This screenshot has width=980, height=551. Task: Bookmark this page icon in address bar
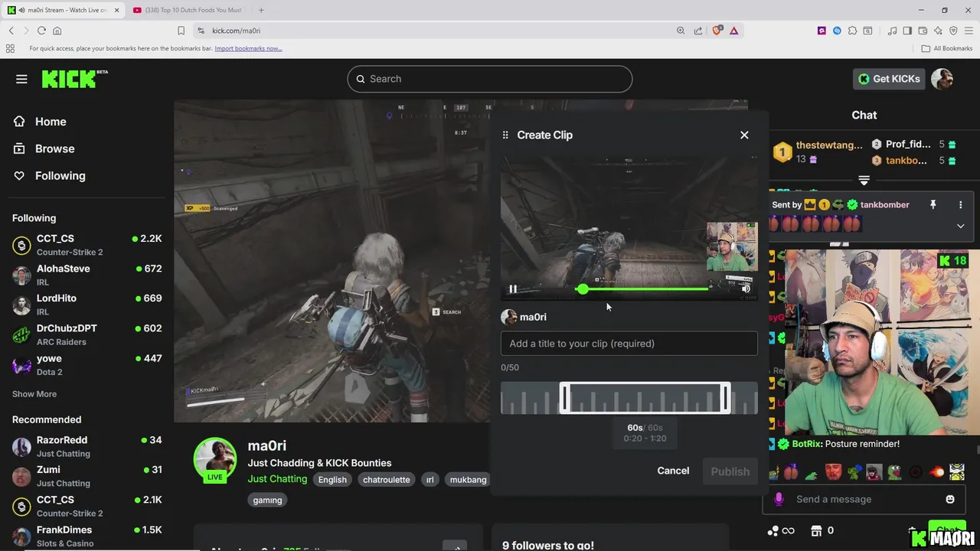181,31
